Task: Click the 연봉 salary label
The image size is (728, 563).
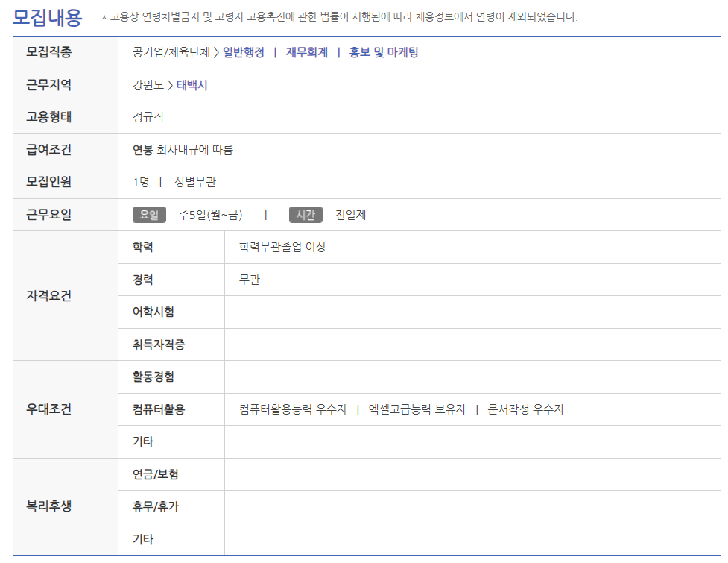Action: click(142, 150)
